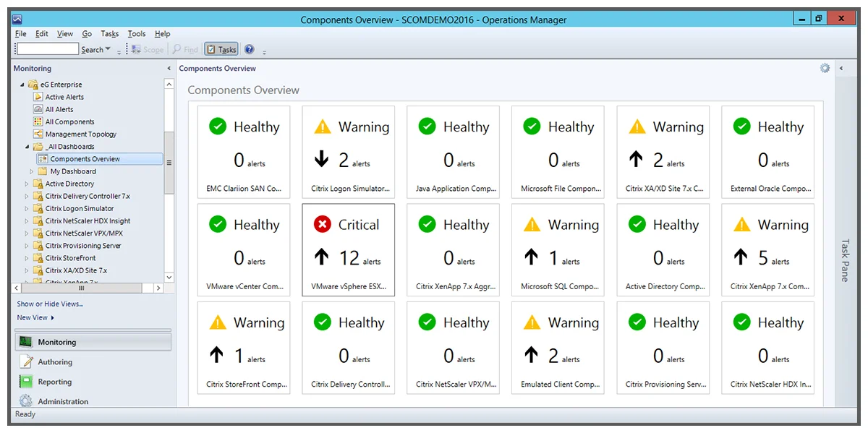The height and width of the screenshot is (433, 868).
Task: Click the Active Alerts view icon in tree
Action: [x=39, y=97]
